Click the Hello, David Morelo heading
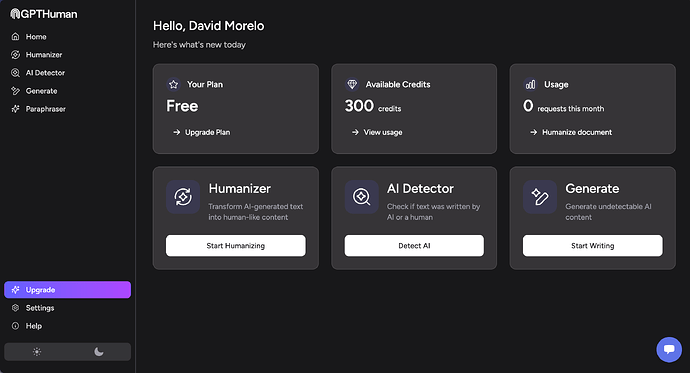Viewport: 690px width, 373px height. pos(209,26)
